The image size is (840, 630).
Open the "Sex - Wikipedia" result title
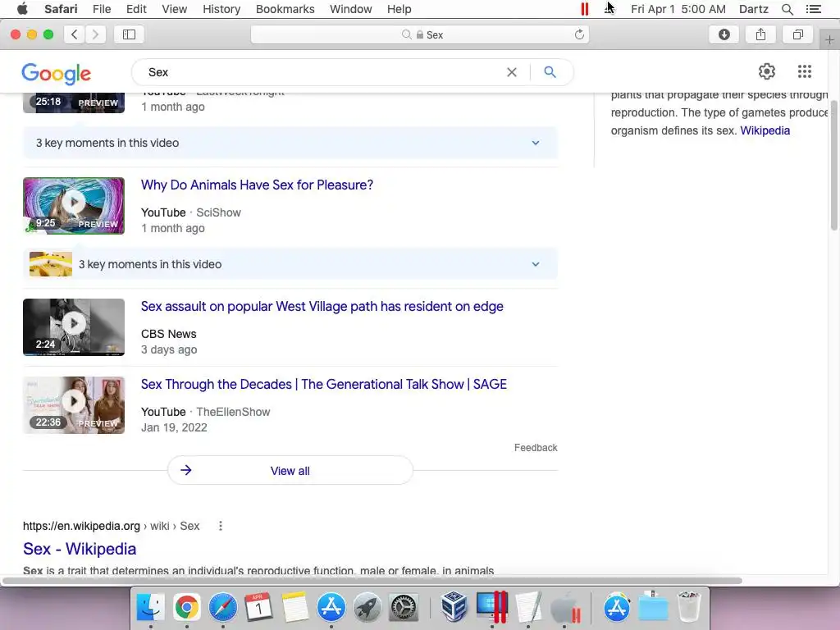click(x=80, y=549)
